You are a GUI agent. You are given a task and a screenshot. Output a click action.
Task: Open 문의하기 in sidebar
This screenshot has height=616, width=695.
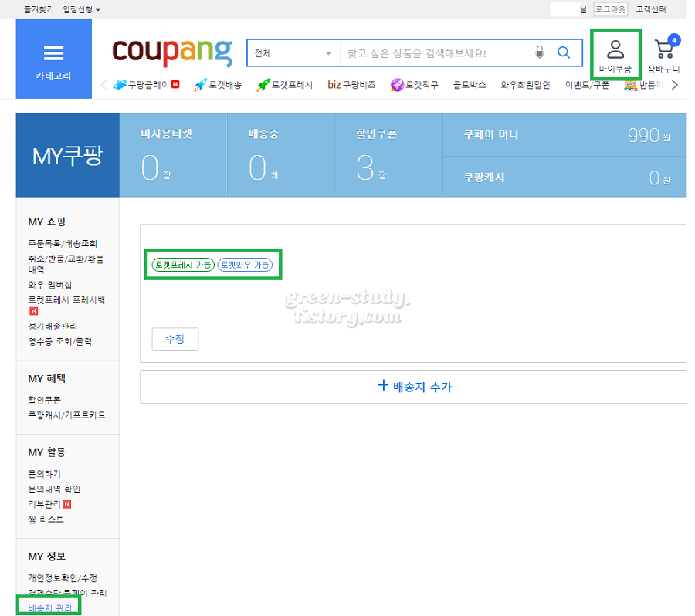click(x=44, y=473)
